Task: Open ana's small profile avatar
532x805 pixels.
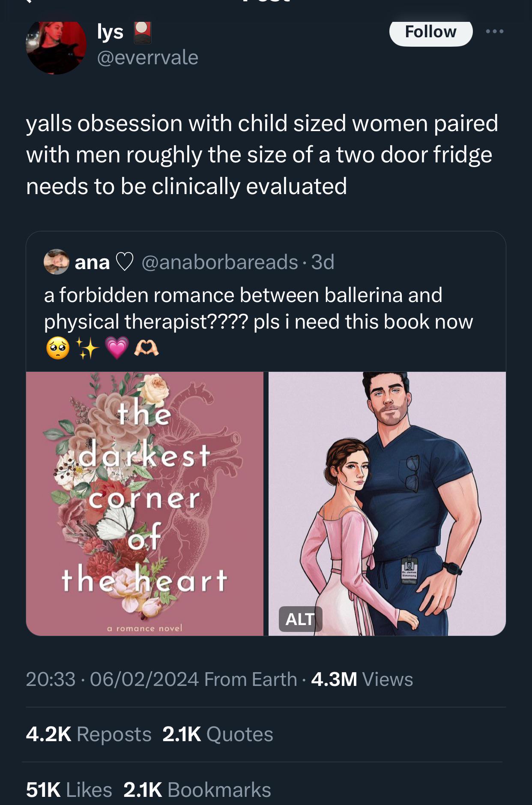Action: (57, 261)
